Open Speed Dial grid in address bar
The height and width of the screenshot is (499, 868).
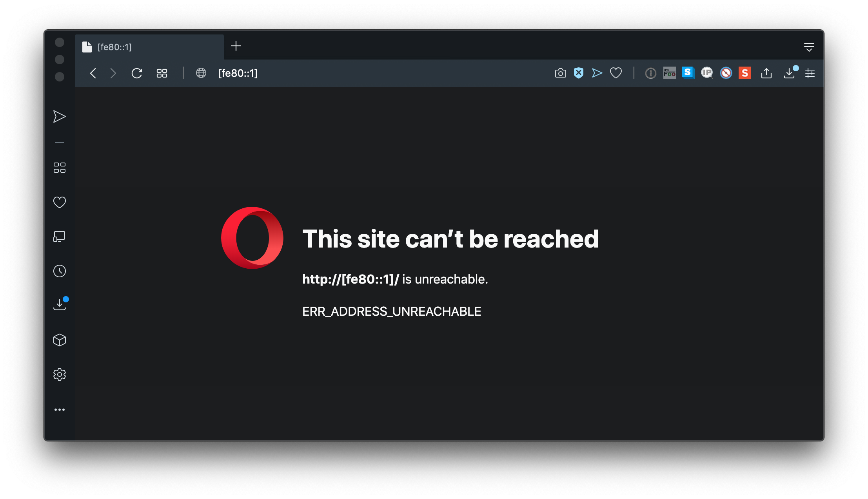(x=162, y=73)
